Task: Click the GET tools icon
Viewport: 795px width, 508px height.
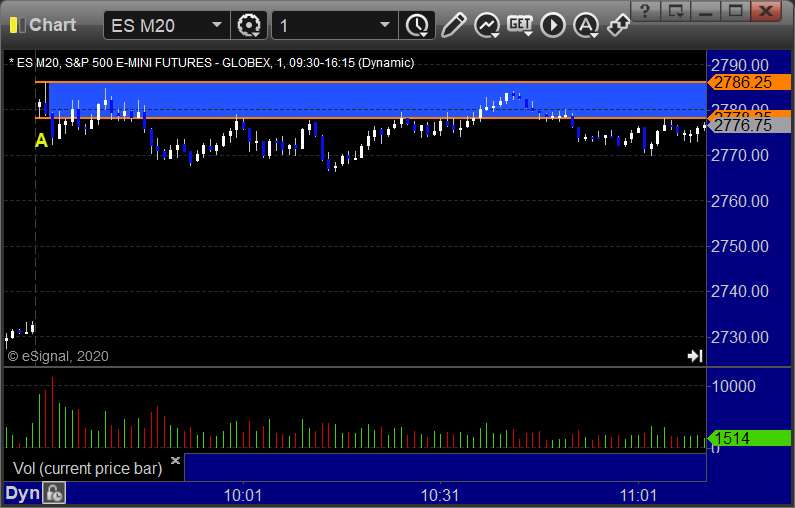Action: [520, 25]
